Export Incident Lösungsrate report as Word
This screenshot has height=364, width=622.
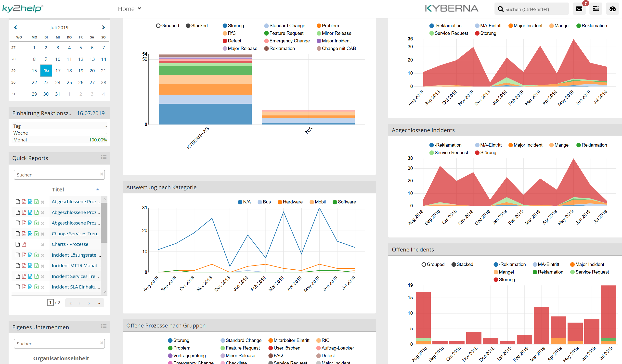(30, 255)
